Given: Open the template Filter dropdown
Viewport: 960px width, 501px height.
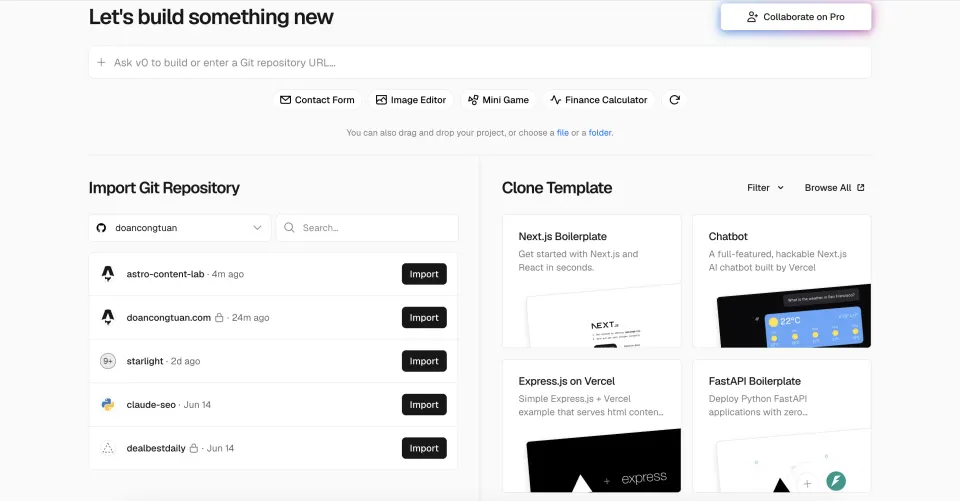Looking at the screenshot, I should click(x=765, y=187).
